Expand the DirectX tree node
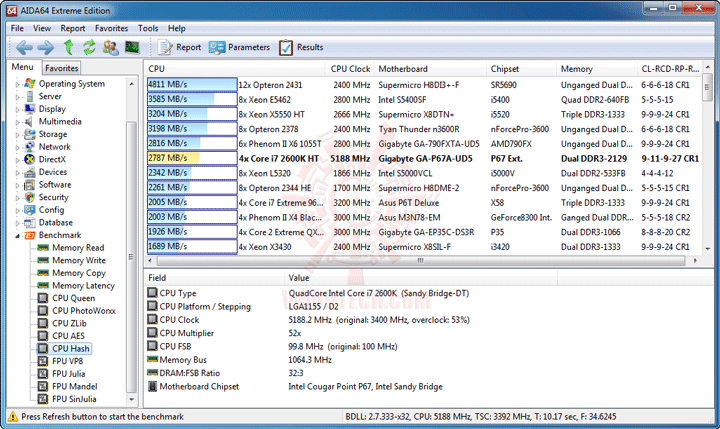The height and width of the screenshot is (429, 720). pos(17,160)
